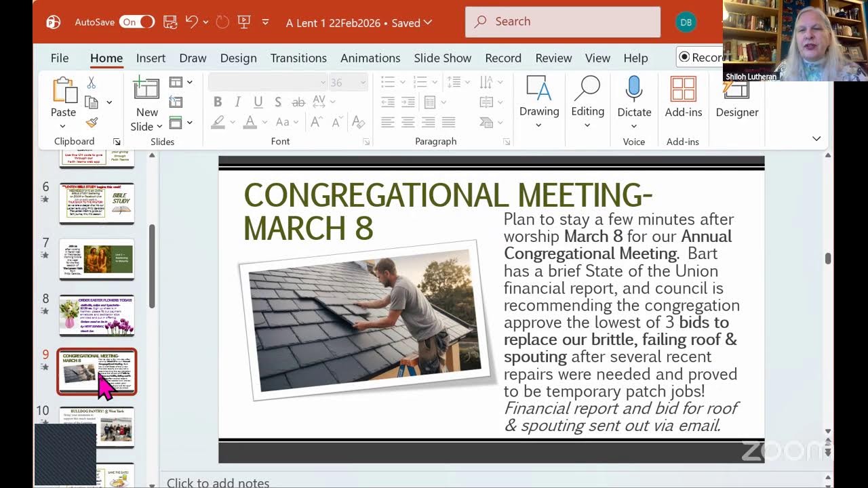Open Paragraph dialog launcher
868x488 pixels.
(x=507, y=142)
